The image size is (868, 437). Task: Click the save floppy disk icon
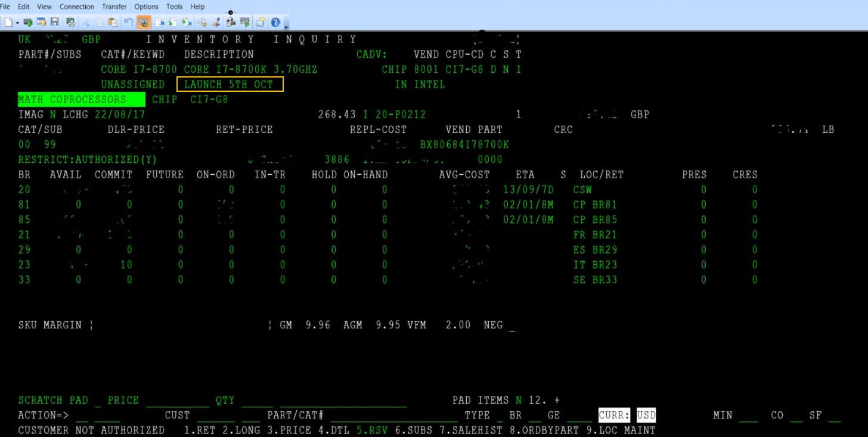pos(55,22)
